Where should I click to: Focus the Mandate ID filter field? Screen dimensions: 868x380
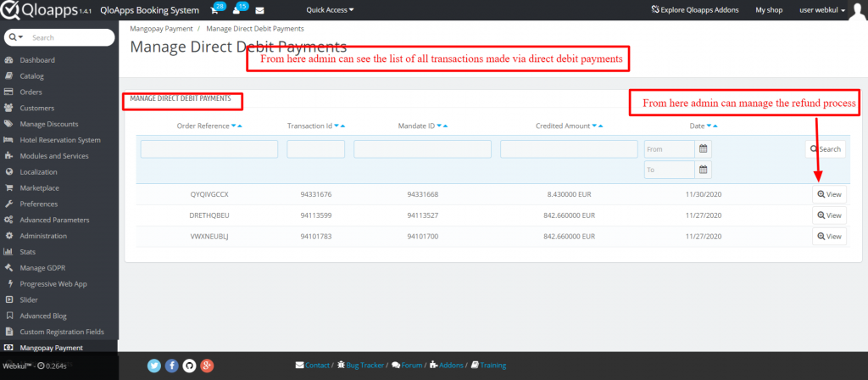[422, 149]
